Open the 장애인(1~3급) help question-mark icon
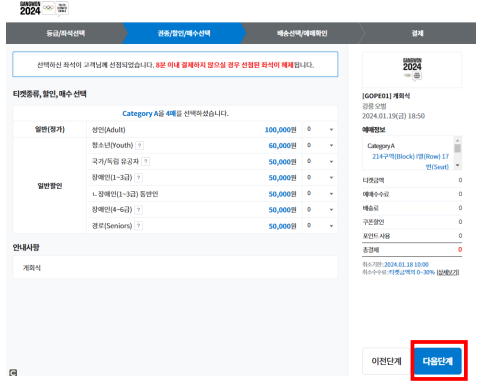 coord(139,178)
